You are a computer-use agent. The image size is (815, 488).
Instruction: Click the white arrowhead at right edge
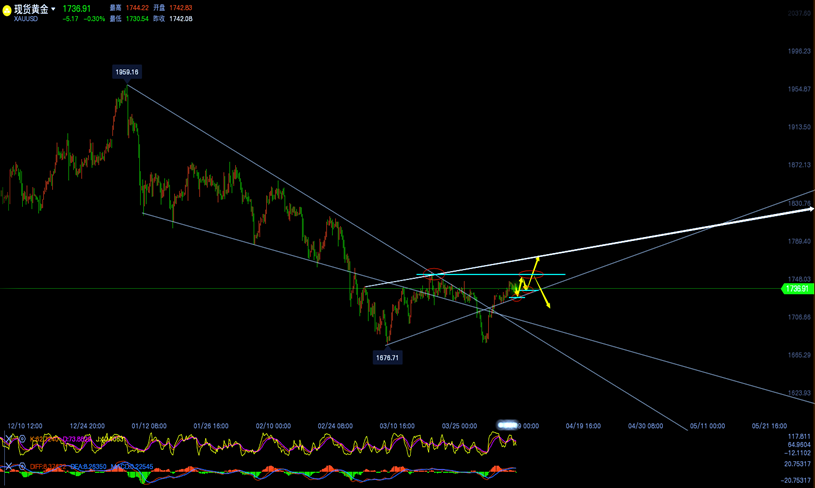(810, 209)
